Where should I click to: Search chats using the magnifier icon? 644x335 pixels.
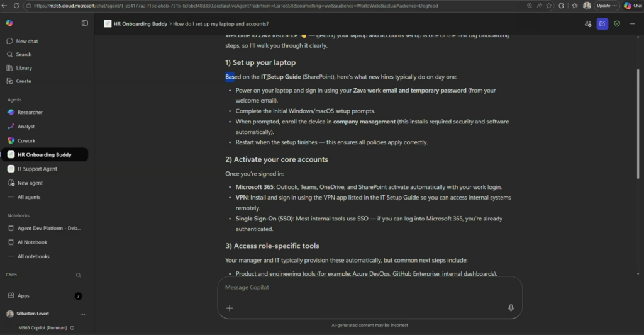79,275
